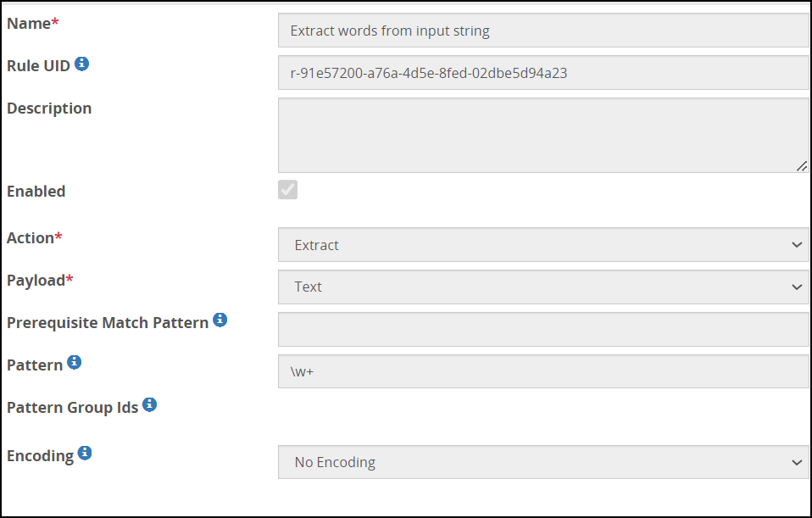Open the Action dropdown showing Extract
The image size is (812, 518).
click(542, 245)
